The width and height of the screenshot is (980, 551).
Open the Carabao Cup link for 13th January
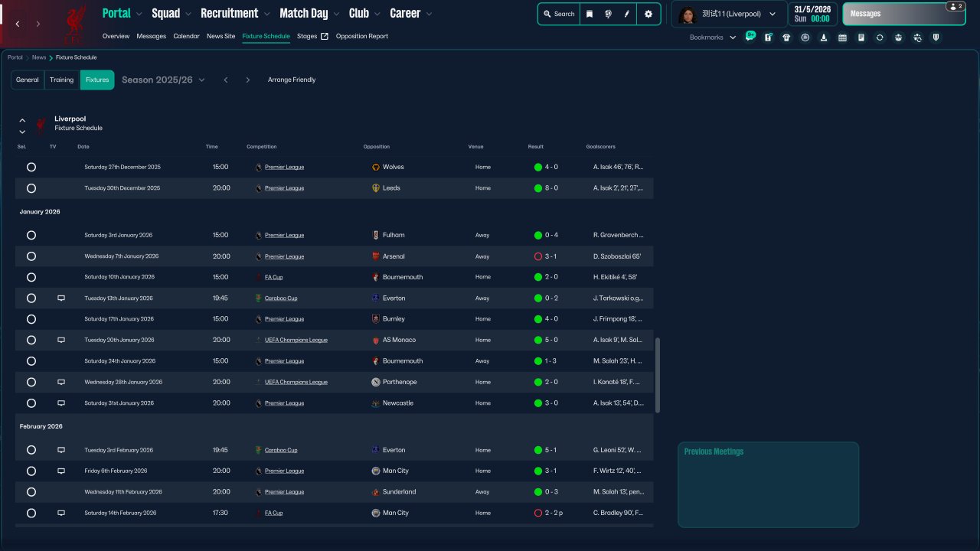click(281, 298)
